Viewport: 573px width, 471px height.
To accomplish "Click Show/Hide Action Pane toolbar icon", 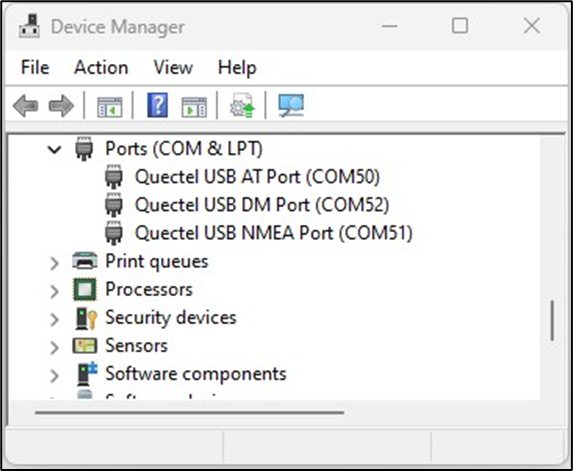I will 194,107.
